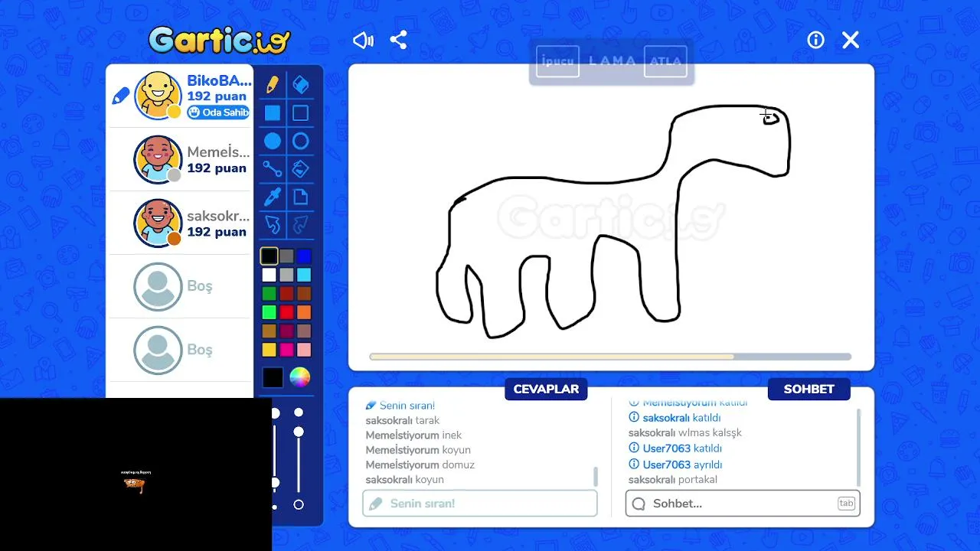Pick the dark blue color swatch
Viewport: 980px width, 551px height.
click(x=304, y=256)
